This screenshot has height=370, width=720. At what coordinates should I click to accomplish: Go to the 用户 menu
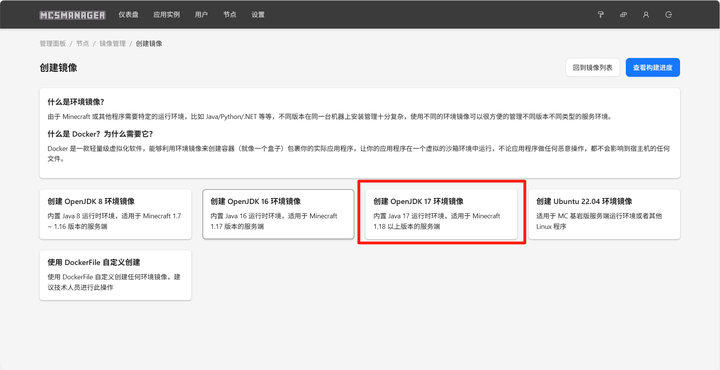click(x=201, y=15)
